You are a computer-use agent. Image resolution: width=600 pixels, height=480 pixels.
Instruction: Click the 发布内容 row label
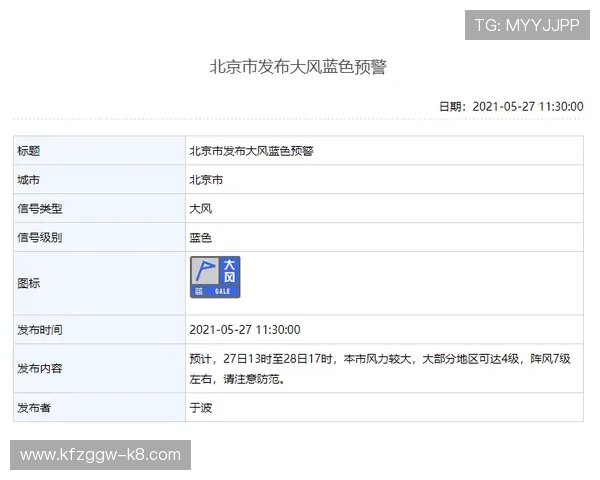point(40,368)
